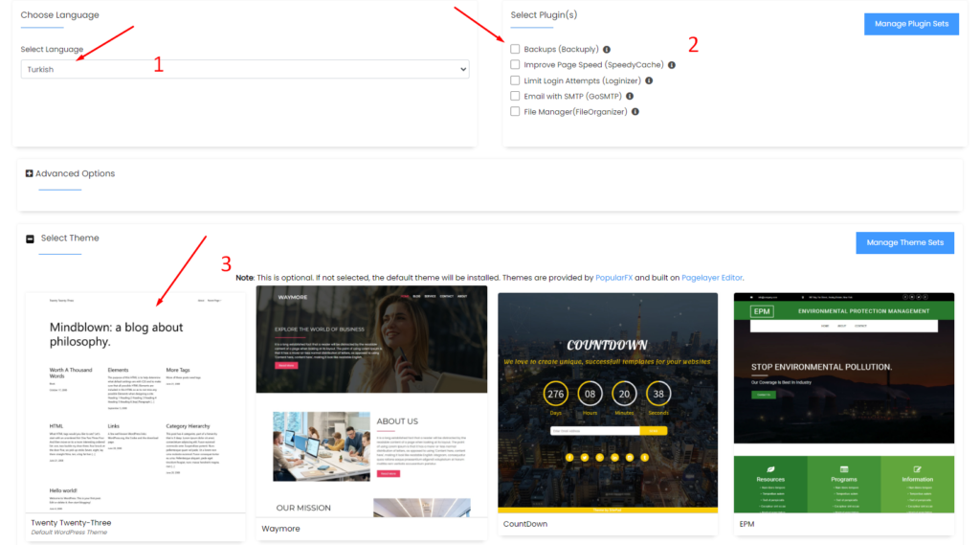Enable the Backups (Backuply) checkbox
The height and width of the screenshot is (545, 980).
[x=515, y=49]
